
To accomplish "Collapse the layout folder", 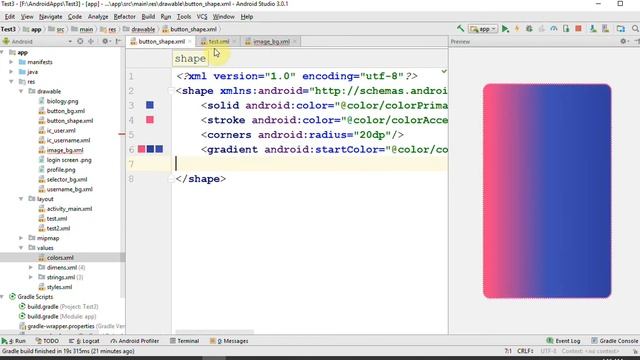I will [x=21, y=199].
